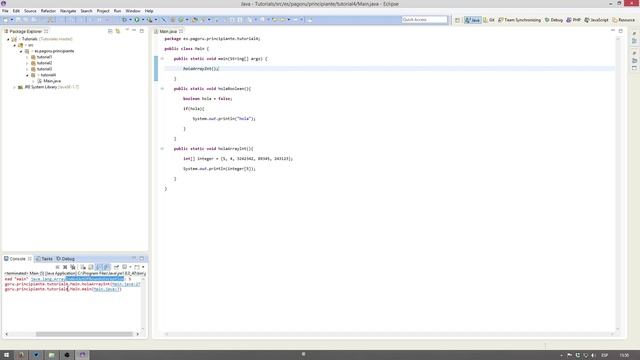Select the Main.java editor tab
This screenshot has height=360, width=640.
pyautogui.click(x=168, y=31)
